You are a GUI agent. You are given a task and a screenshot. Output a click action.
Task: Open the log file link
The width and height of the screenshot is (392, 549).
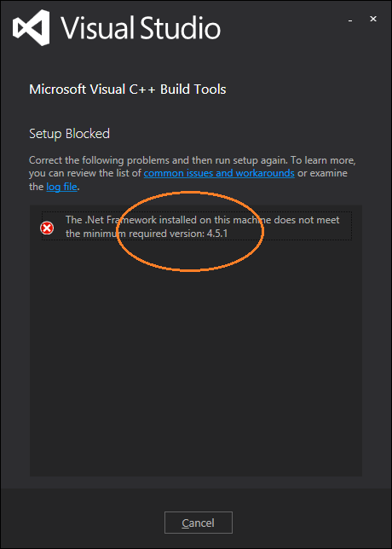pyautogui.click(x=61, y=187)
